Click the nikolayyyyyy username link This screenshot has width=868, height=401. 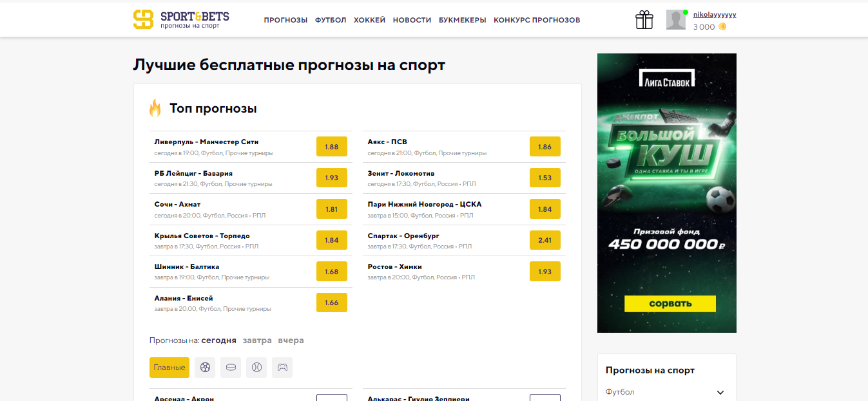coord(715,14)
